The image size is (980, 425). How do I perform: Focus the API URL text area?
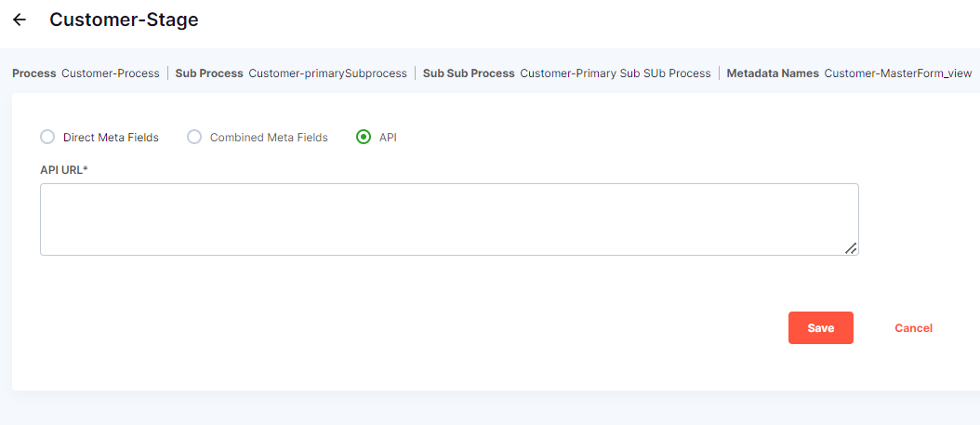pos(448,219)
